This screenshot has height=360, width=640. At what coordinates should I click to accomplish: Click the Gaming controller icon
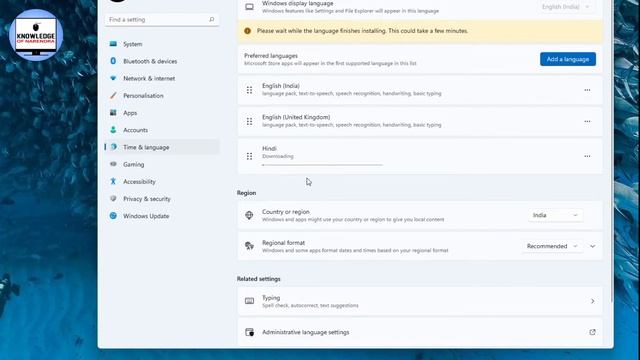113,164
